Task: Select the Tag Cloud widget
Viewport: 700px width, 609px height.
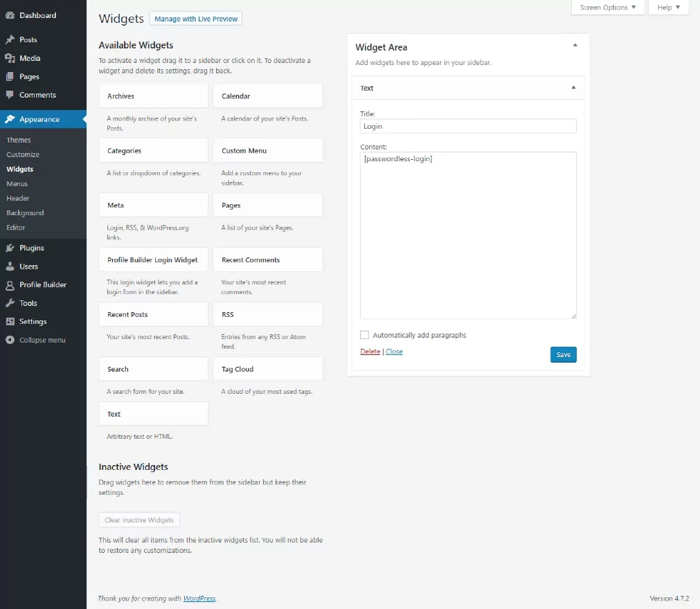Action: pos(268,369)
